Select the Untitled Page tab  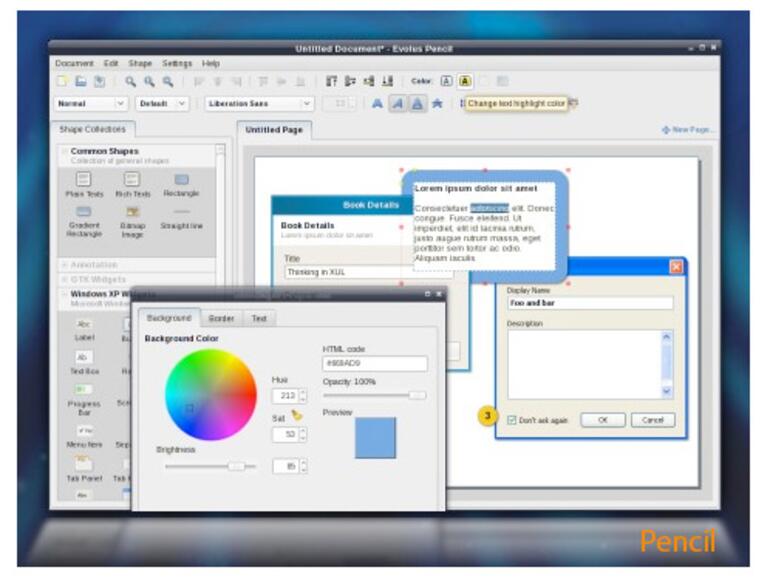(274, 130)
